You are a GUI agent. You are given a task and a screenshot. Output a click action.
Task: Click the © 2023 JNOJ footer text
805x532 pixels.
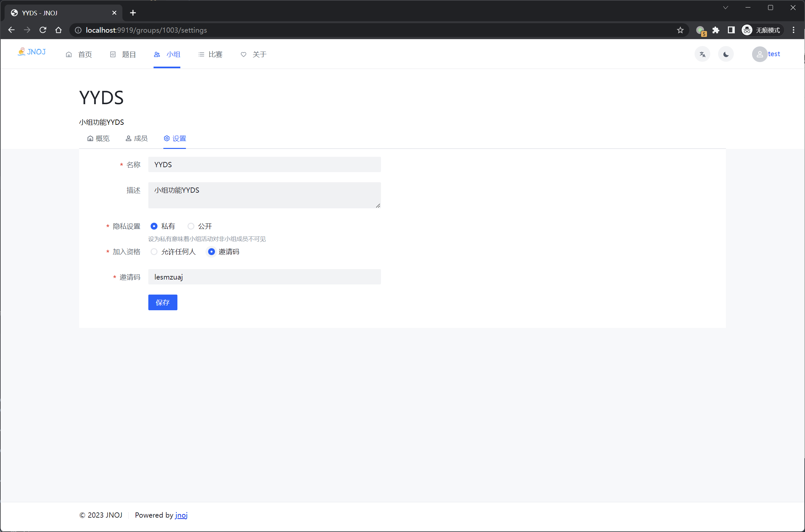[x=101, y=515]
